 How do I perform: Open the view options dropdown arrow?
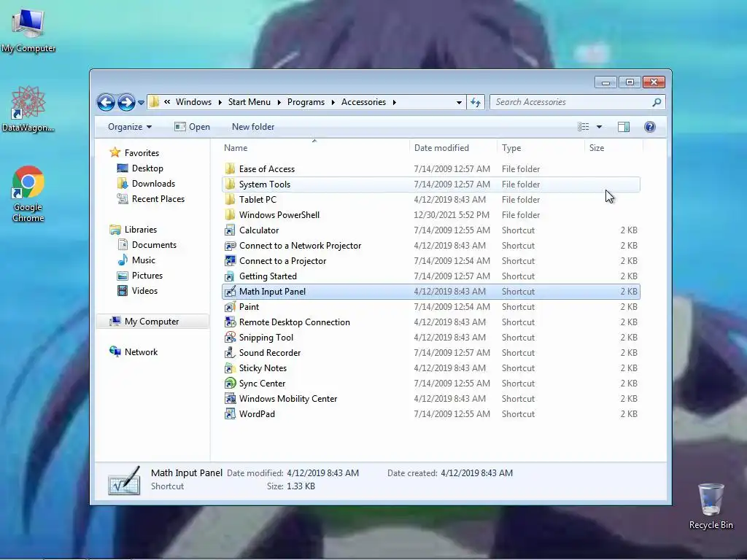pos(600,127)
